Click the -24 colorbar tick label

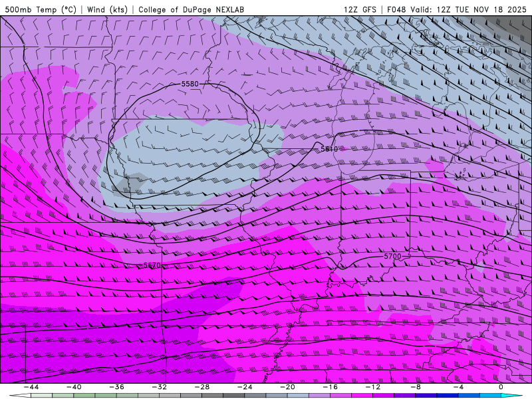(245, 387)
